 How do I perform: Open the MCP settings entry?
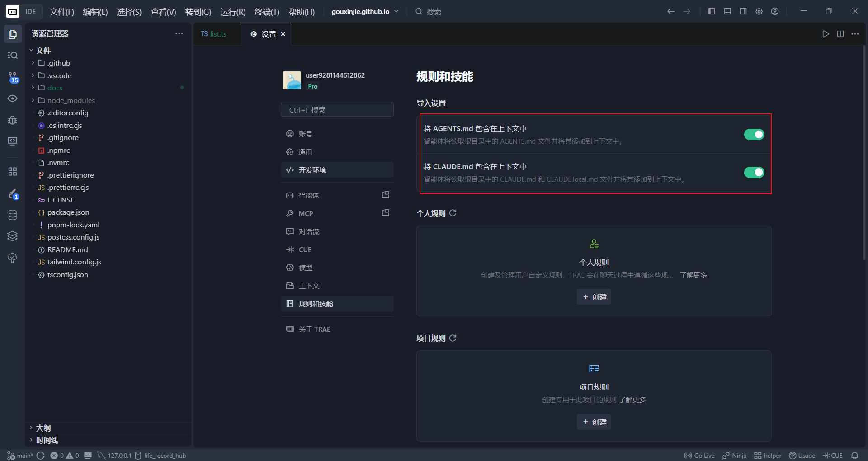[x=306, y=213]
